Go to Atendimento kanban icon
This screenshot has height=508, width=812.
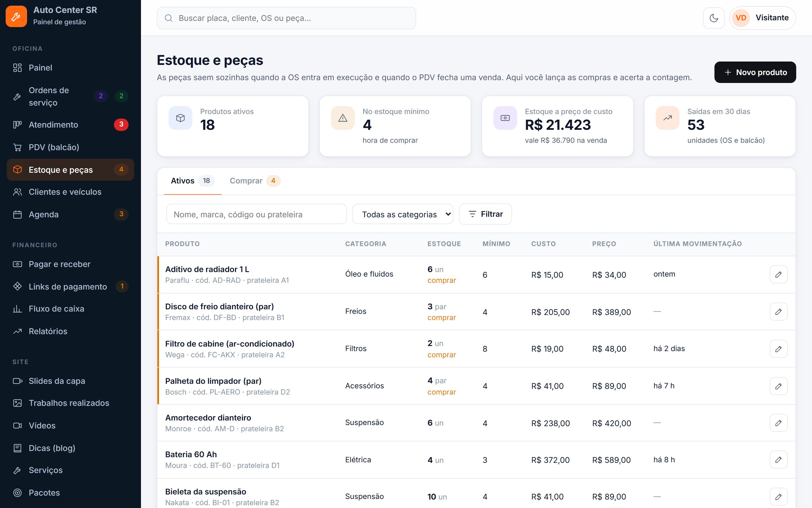[x=17, y=125]
